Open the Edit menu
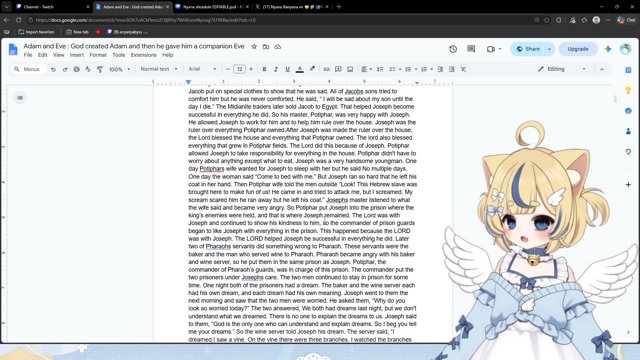The height and width of the screenshot is (360, 640). pyautogui.click(x=42, y=55)
